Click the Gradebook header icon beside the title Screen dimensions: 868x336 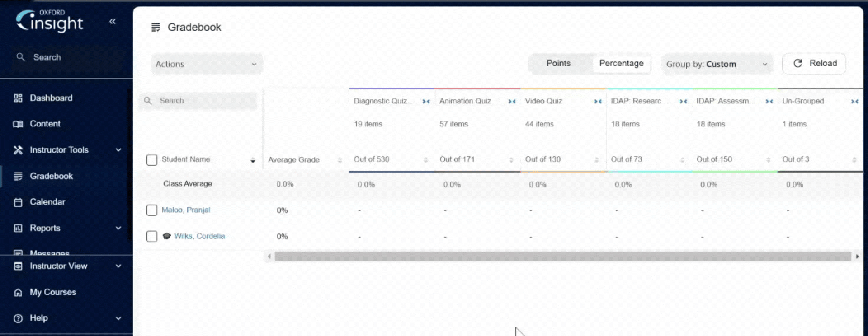pos(156,28)
